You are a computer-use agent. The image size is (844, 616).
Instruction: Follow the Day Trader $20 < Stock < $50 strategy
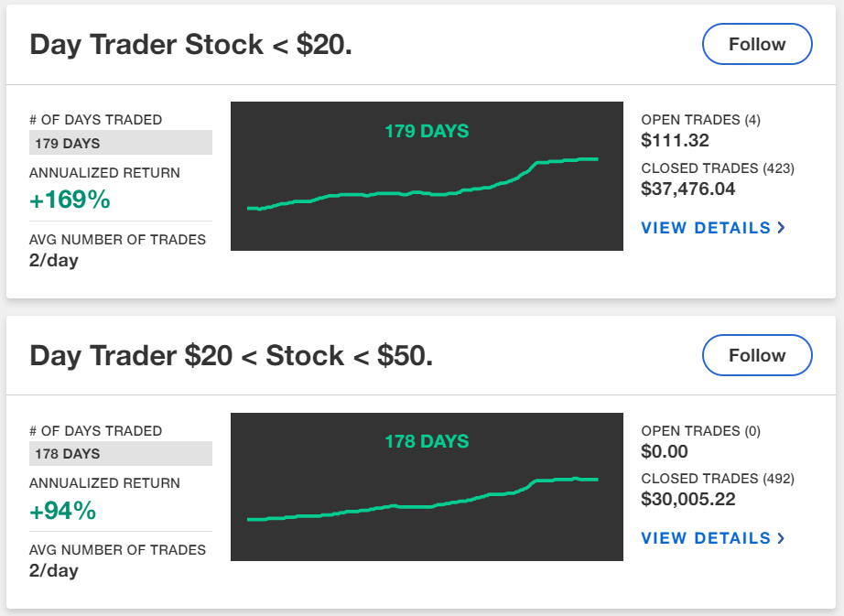[x=756, y=354]
